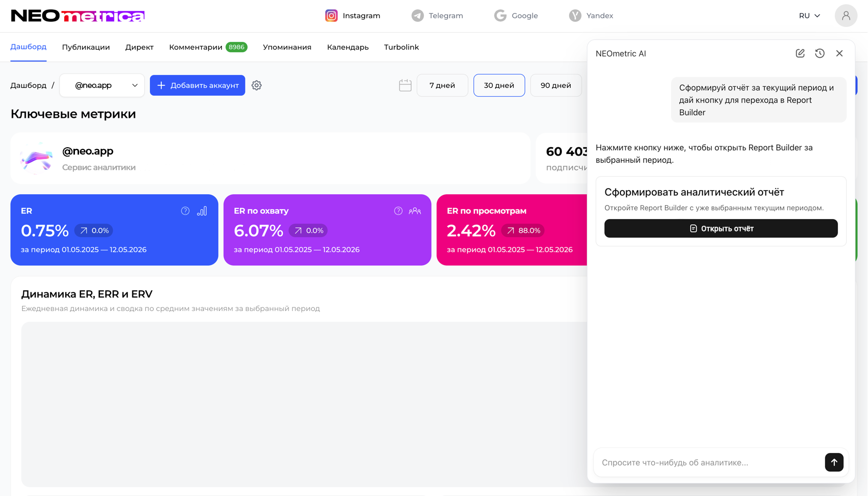
Task: Click the 2.42% ER по просмотрам value
Action: tap(471, 230)
